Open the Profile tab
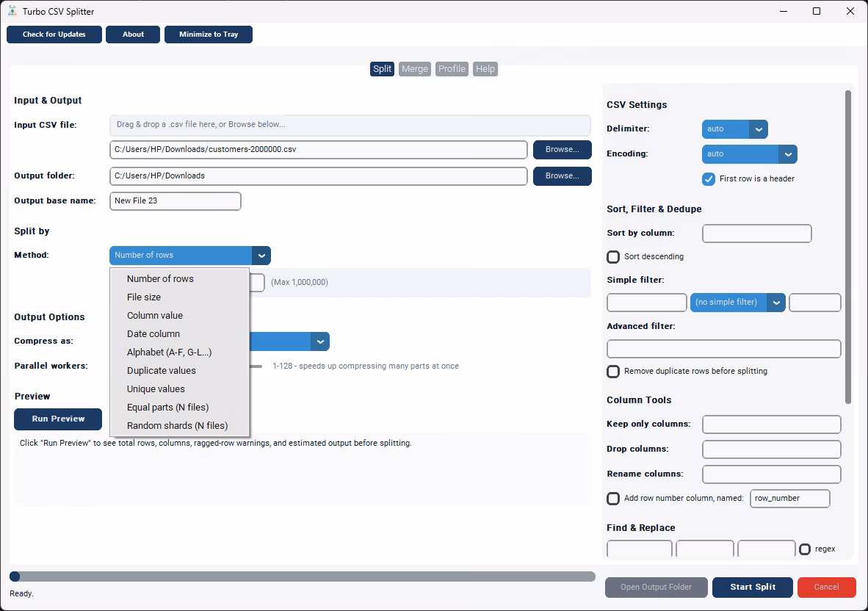Image resolution: width=868 pixels, height=611 pixels. click(452, 68)
